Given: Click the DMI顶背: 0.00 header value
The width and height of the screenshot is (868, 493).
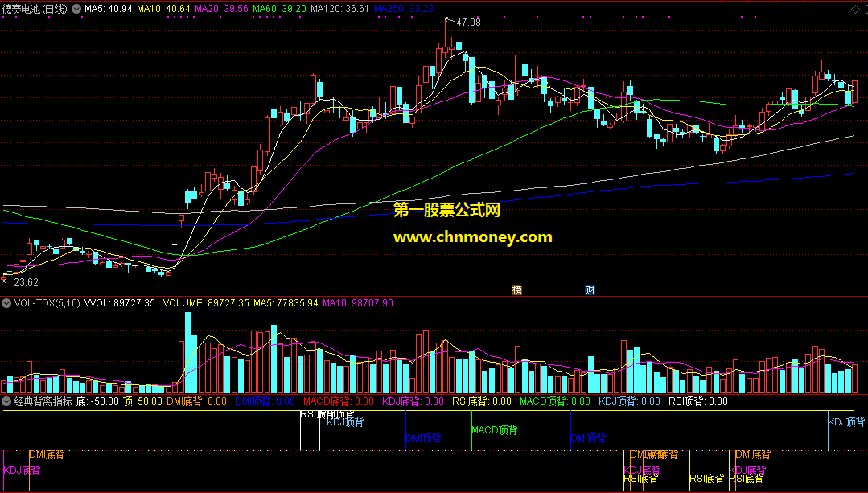Looking at the screenshot, I should pos(265,401).
